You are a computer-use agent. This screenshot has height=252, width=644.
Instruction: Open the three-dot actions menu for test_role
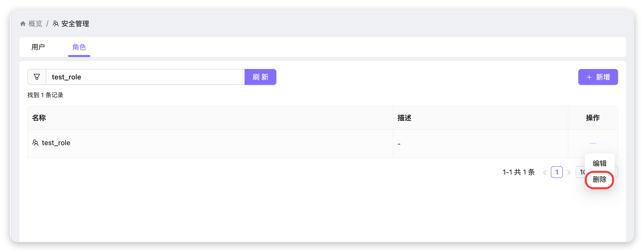point(593,143)
